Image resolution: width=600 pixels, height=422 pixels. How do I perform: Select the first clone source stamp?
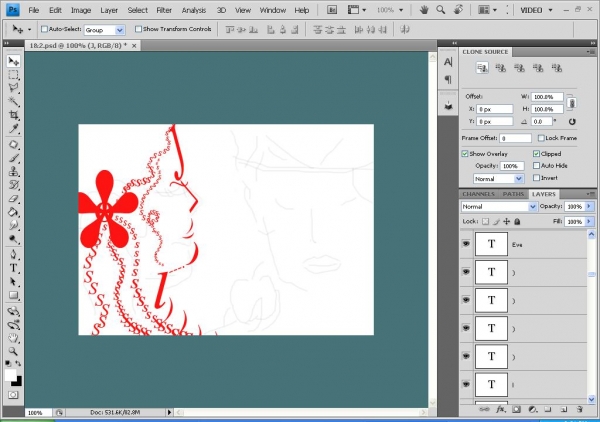[482, 68]
